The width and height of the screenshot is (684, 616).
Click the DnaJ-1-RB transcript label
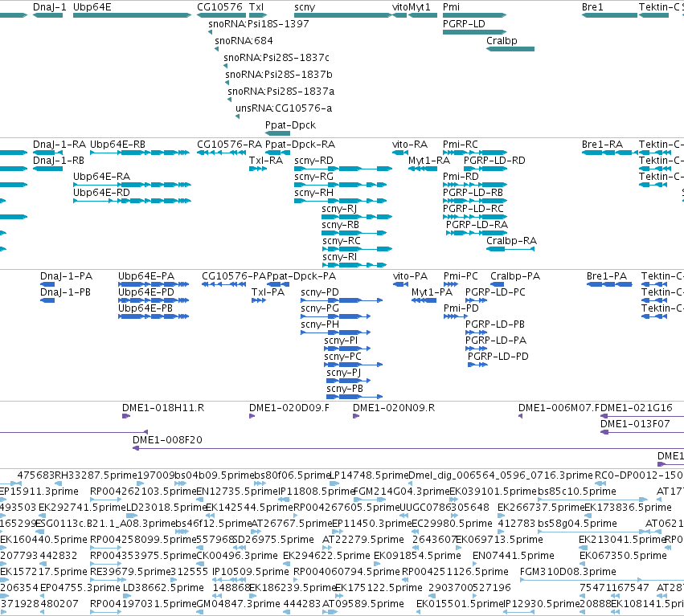(59, 161)
